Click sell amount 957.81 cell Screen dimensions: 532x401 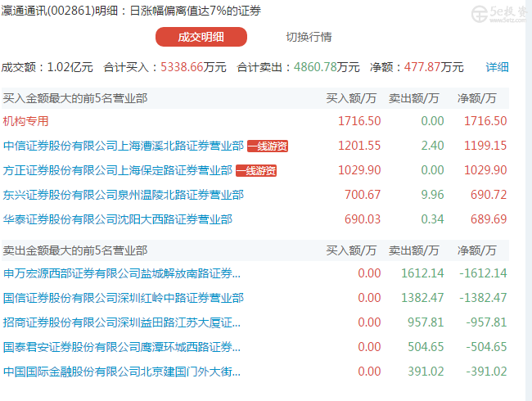[426, 322]
